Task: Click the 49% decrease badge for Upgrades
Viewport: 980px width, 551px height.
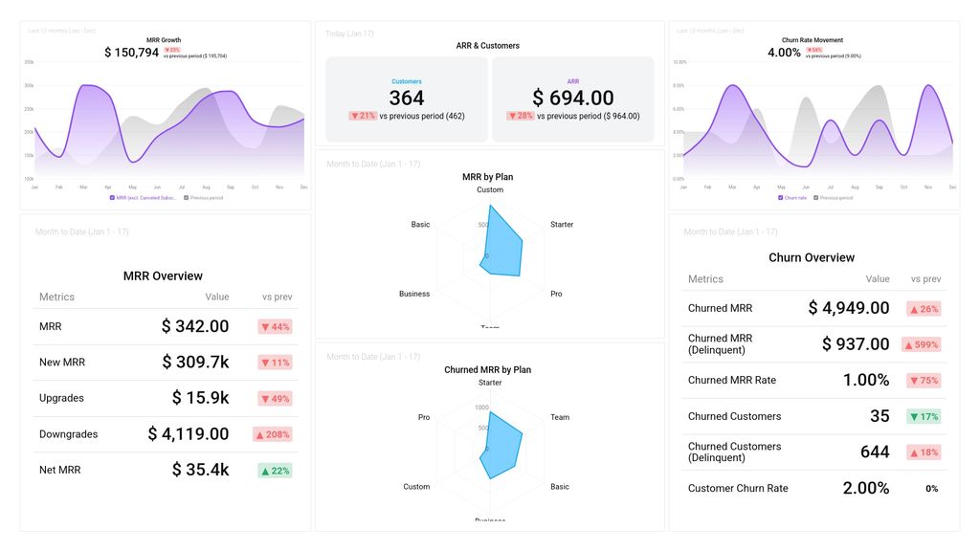Action: (x=275, y=399)
